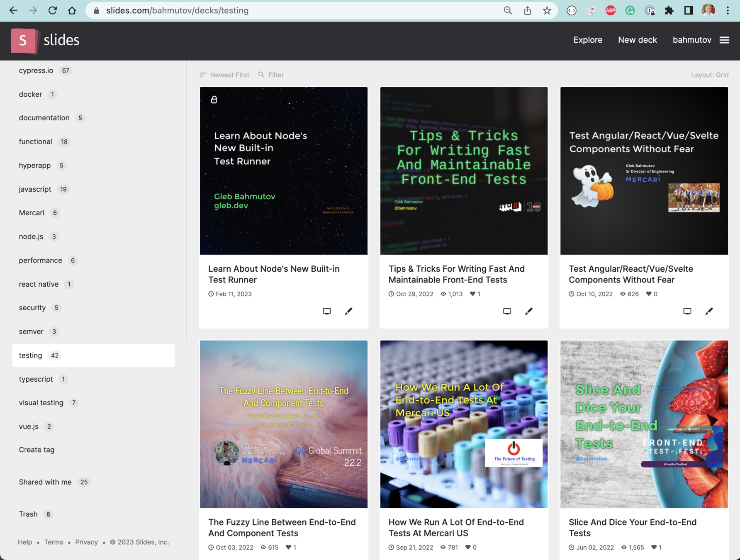Click the site lock icon in address bar
This screenshot has width=740, height=560.
pyautogui.click(x=97, y=11)
